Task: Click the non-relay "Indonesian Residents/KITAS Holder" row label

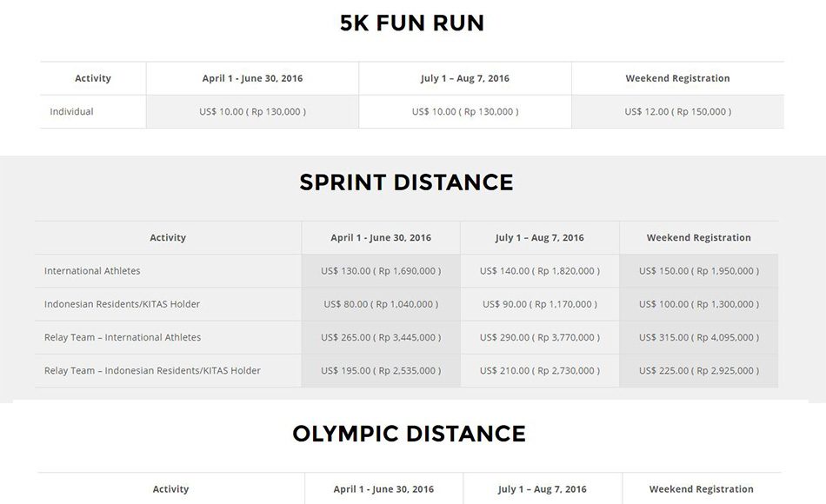Action: pos(122,304)
